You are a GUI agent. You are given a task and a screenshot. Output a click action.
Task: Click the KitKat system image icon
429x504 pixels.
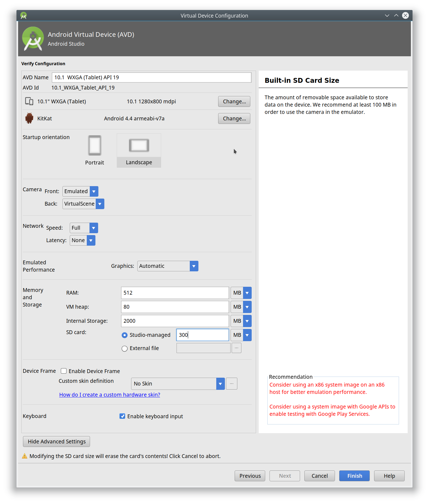[29, 118]
